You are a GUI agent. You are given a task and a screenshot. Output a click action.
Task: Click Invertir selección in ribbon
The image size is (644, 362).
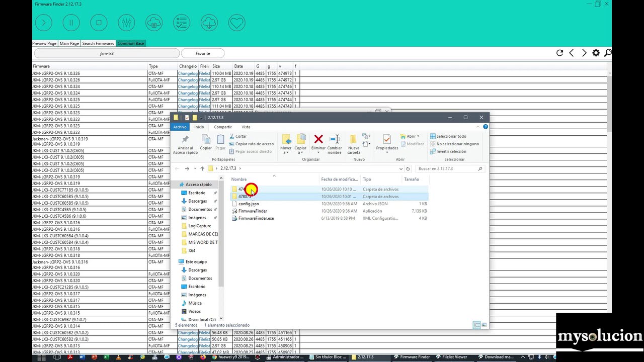pos(448,151)
